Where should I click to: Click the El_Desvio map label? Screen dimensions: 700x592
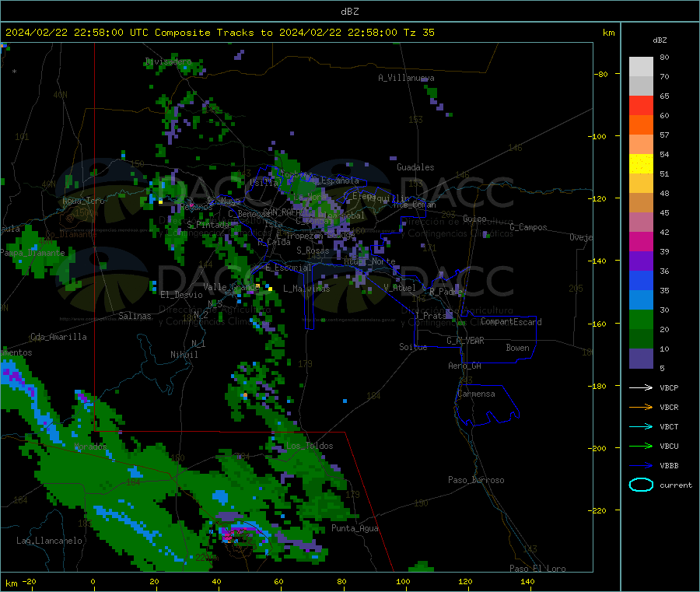(x=181, y=295)
